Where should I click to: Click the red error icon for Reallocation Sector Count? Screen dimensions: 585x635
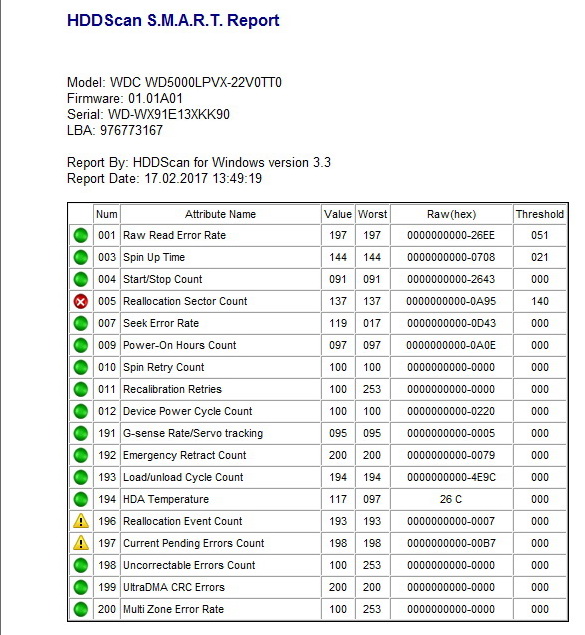pyautogui.click(x=81, y=301)
